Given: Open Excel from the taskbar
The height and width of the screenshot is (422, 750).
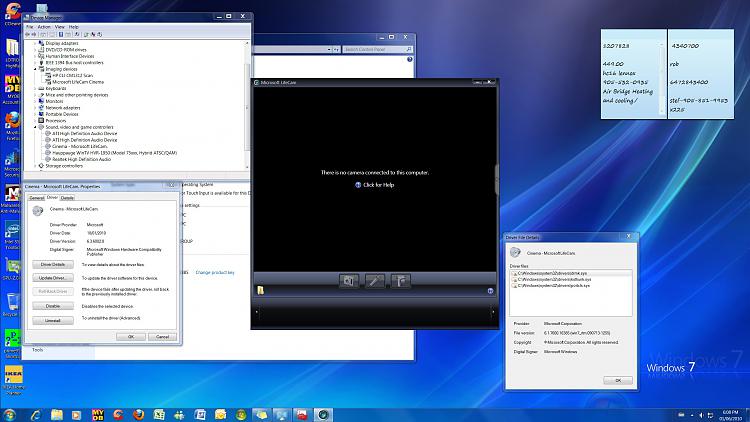Looking at the screenshot, I should click(159, 415).
